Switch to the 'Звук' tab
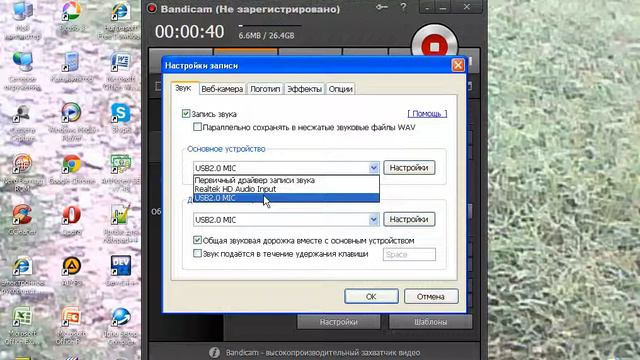Image resolution: width=640 pixels, height=360 pixels. coord(183,88)
